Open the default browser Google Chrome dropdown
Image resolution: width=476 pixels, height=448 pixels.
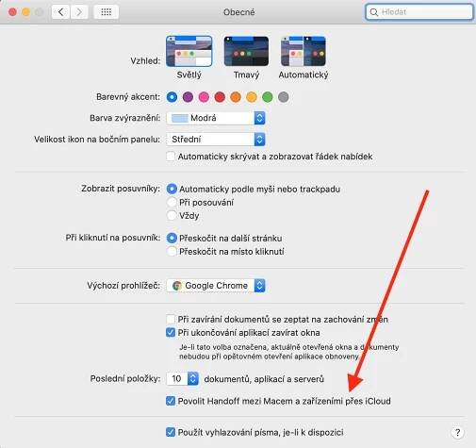(x=216, y=286)
